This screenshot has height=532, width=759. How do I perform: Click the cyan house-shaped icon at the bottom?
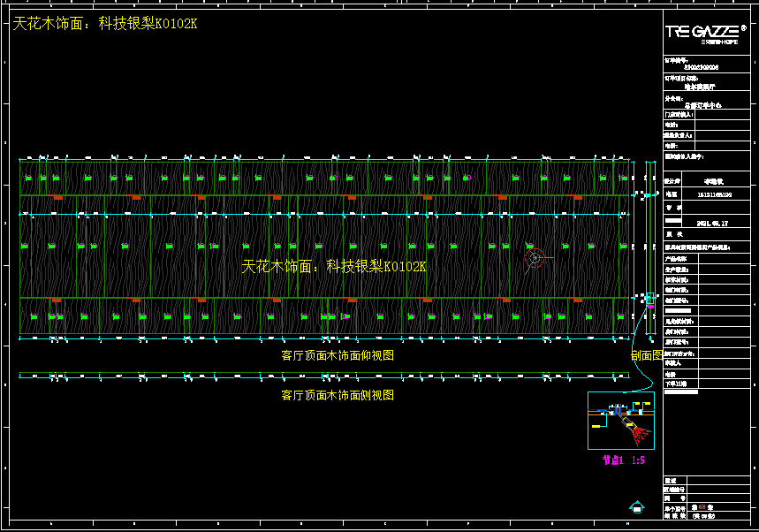click(636, 507)
